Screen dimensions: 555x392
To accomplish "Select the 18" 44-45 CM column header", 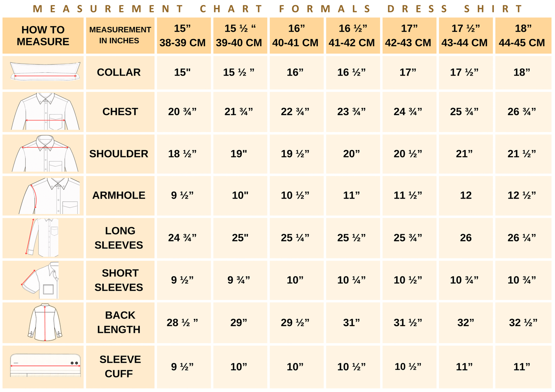I will 523,36.
